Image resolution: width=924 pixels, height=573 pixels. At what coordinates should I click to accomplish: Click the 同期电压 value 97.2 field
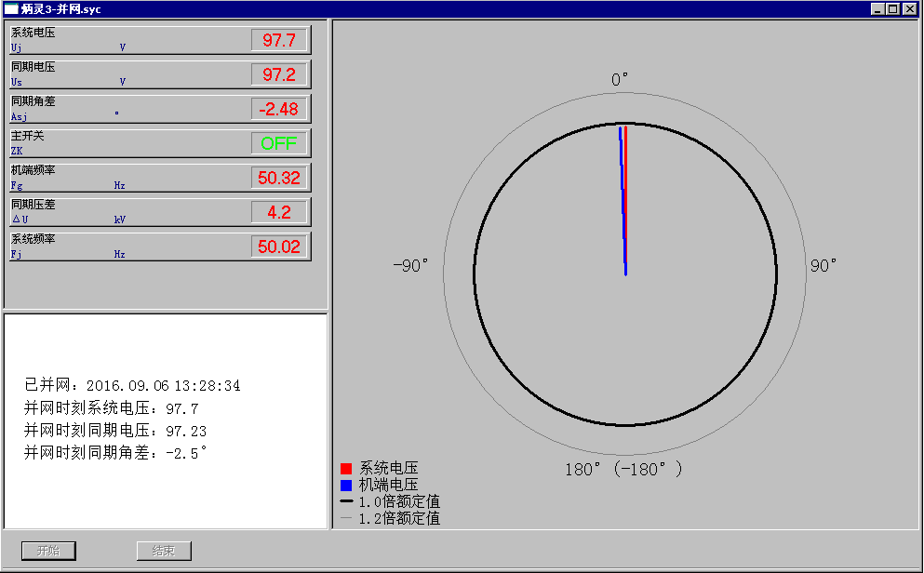(279, 74)
